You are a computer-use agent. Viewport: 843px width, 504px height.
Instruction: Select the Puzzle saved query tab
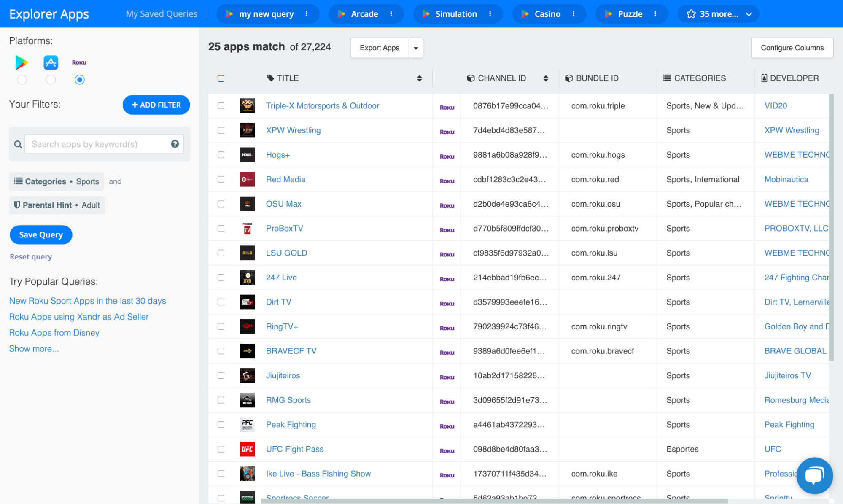pyautogui.click(x=630, y=14)
